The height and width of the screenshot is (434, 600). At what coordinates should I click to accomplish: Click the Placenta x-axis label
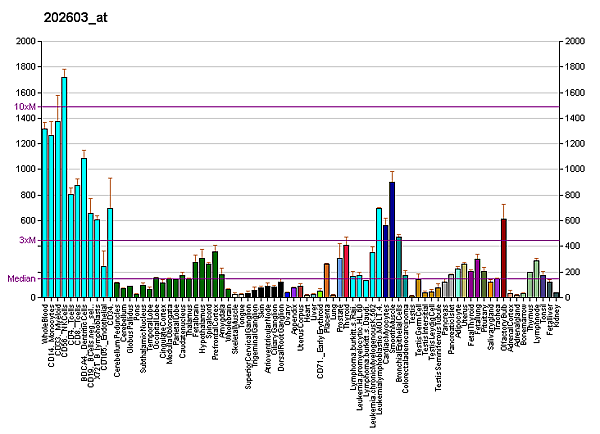(326, 318)
